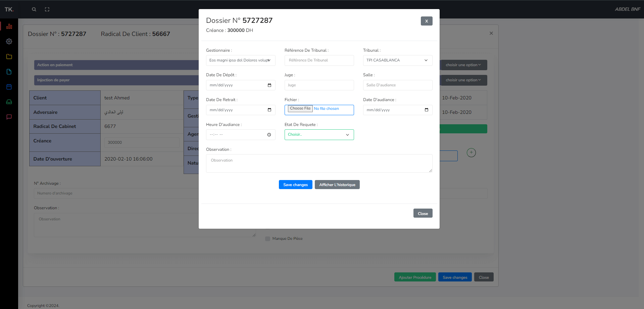Image resolution: width=644 pixels, height=309 pixels.
Task: Focus the Salle D'audience input field
Action: pos(398,85)
